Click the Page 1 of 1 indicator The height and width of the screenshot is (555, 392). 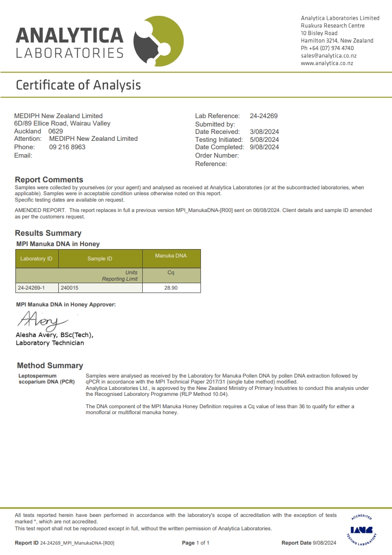pos(196,543)
